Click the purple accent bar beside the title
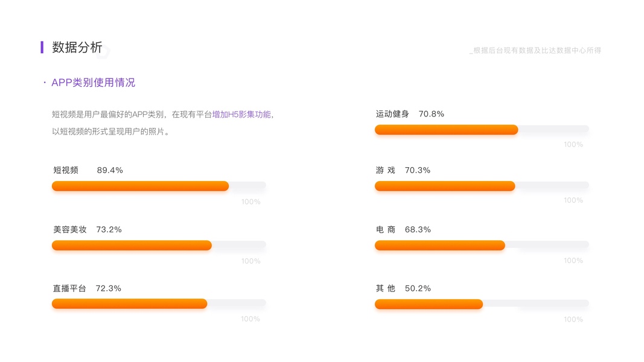 [x=42, y=47]
